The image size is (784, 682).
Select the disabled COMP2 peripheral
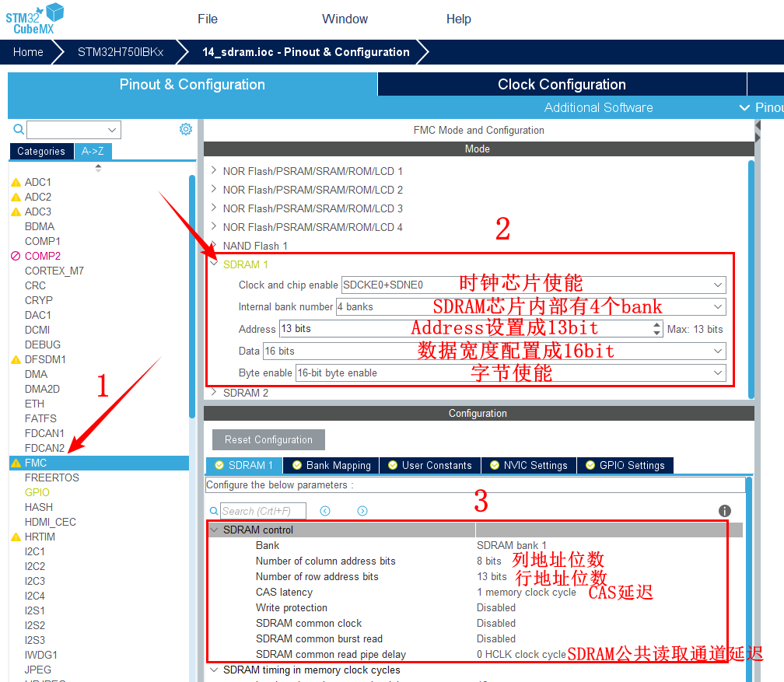(x=42, y=256)
